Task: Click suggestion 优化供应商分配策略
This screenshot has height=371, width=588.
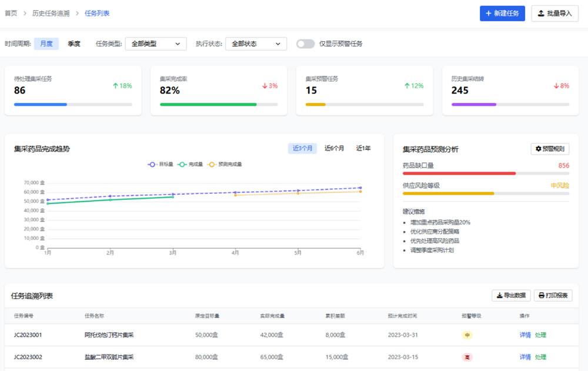Action: click(435, 232)
